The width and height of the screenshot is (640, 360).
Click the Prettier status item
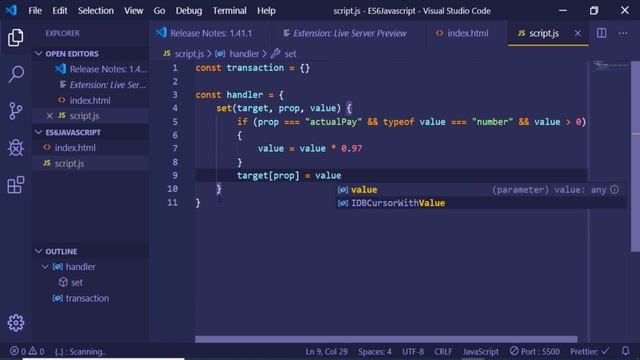pos(589,351)
